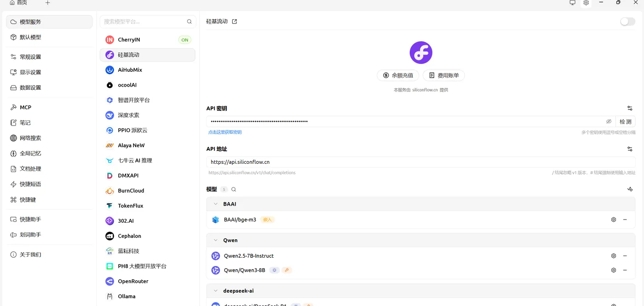Collapse the Qwen model group

click(x=215, y=240)
